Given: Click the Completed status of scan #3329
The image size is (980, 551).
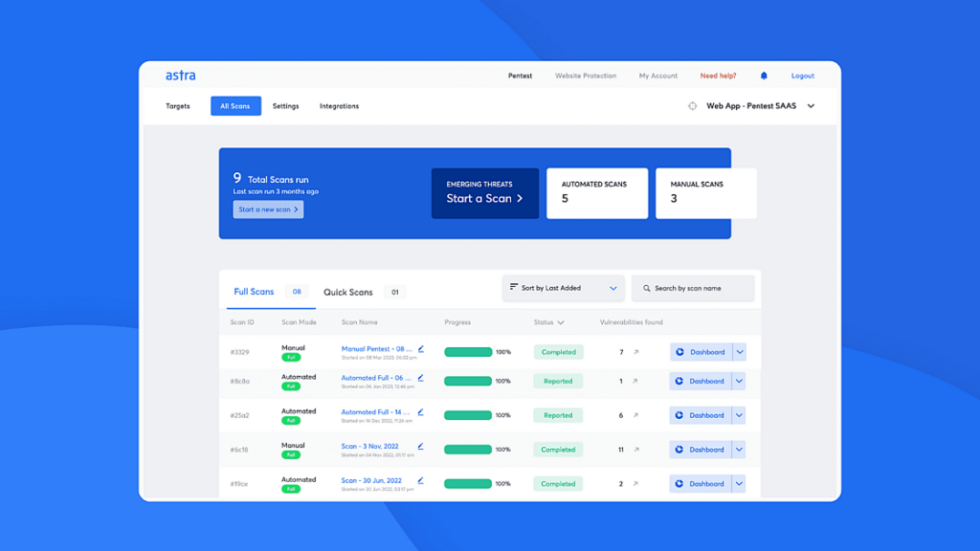Looking at the screenshot, I should (559, 352).
